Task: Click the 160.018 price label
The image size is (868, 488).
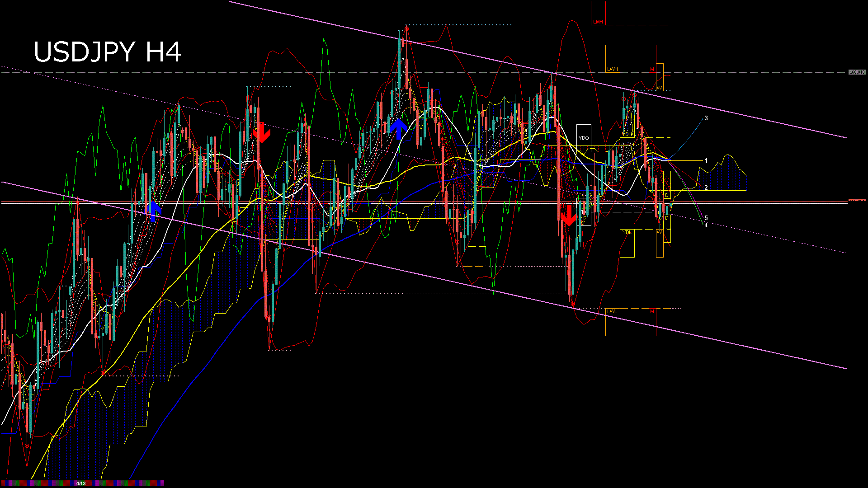Action: [x=857, y=72]
